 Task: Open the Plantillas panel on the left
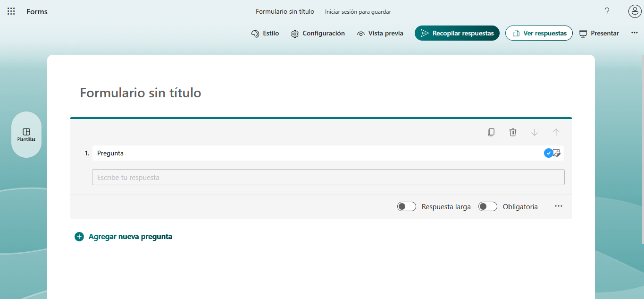coord(26,135)
